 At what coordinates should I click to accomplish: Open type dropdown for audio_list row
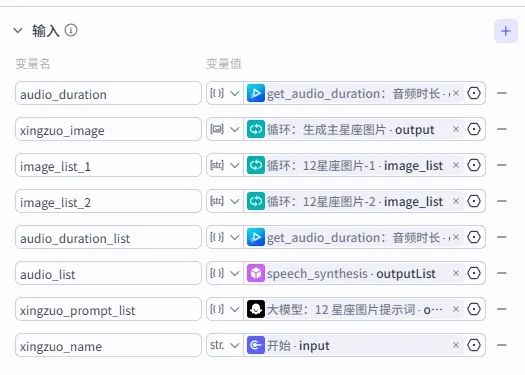pos(225,273)
